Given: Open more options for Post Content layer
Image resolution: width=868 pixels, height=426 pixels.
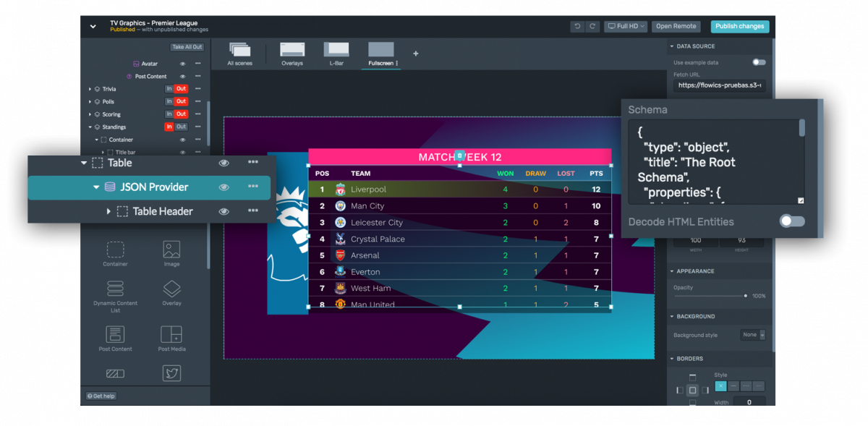Looking at the screenshot, I should [197, 76].
